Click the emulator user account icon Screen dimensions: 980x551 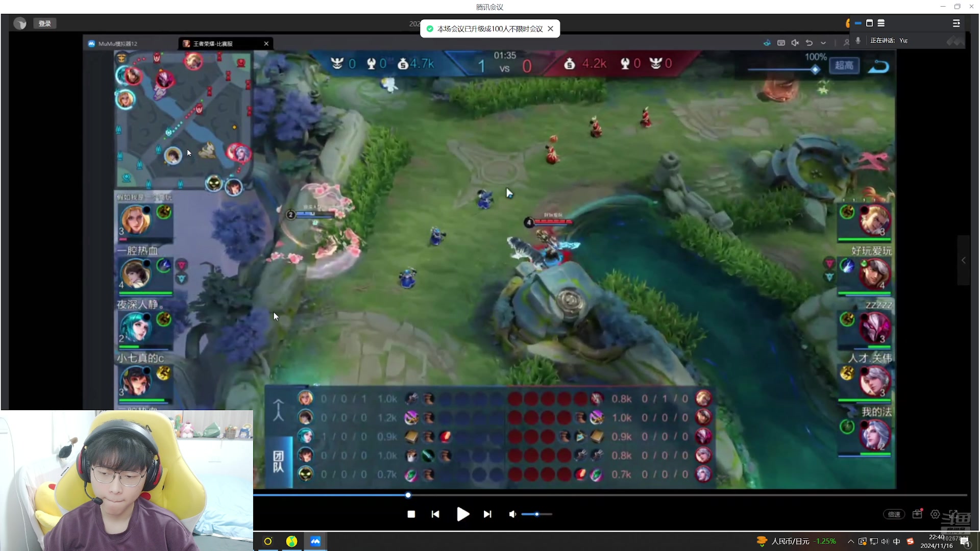tap(846, 43)
